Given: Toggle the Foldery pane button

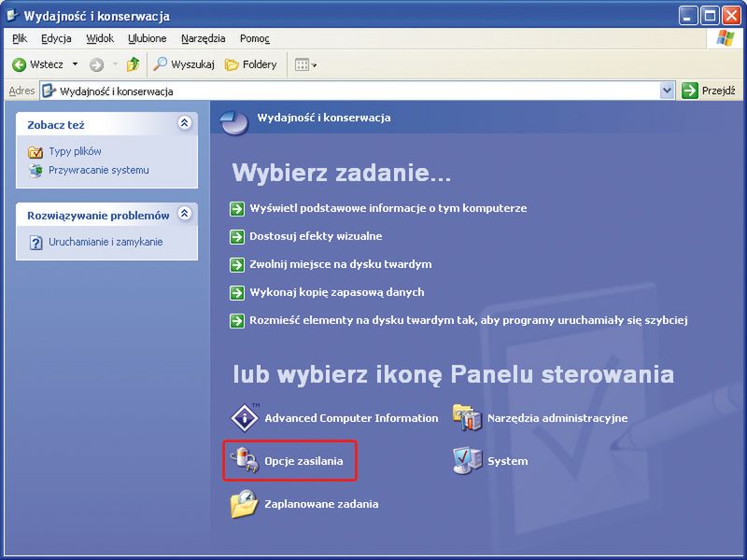Looking at the screenshot, I should [251, 64].
